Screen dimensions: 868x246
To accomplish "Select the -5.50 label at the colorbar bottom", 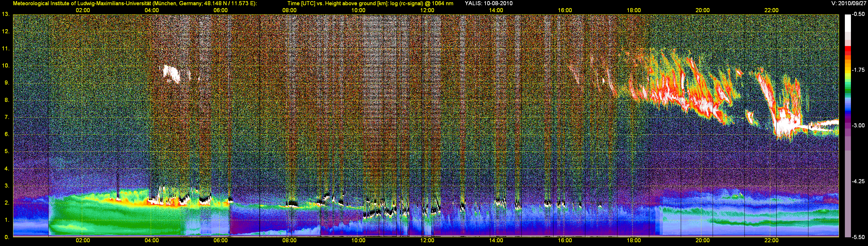I will [858, 237].
